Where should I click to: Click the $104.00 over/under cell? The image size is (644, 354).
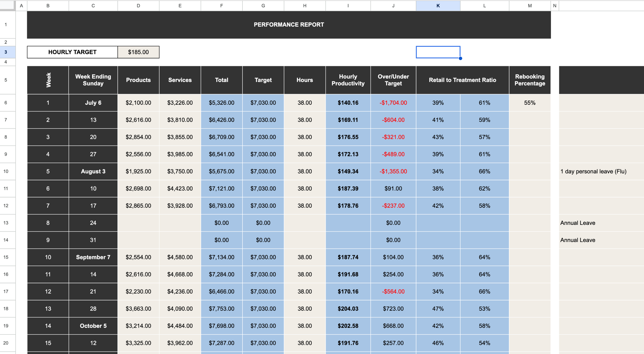point(393,257)
